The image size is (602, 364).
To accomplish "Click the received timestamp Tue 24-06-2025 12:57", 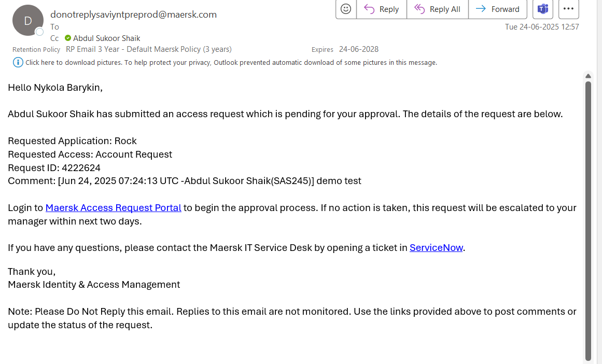I will (x=542, y=26).
